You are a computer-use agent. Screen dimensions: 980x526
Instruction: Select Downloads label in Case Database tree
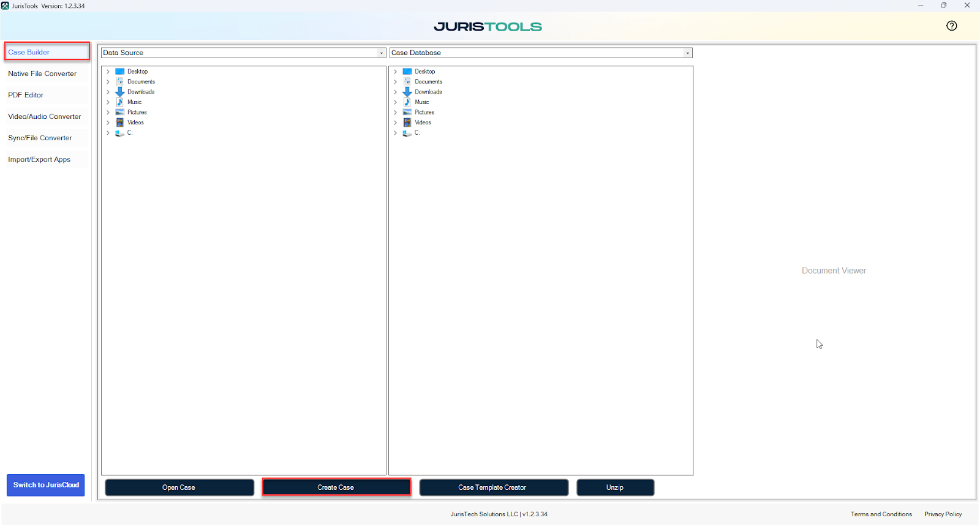(x=428, y=92)
